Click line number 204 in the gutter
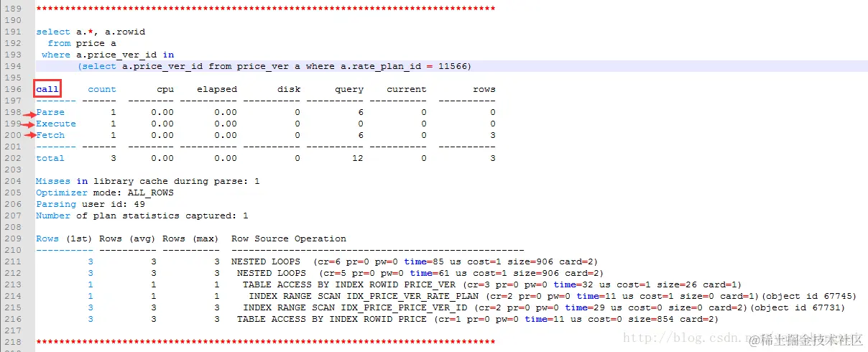The height and width of the screenshot is (352, 868). tap(14, 181)
